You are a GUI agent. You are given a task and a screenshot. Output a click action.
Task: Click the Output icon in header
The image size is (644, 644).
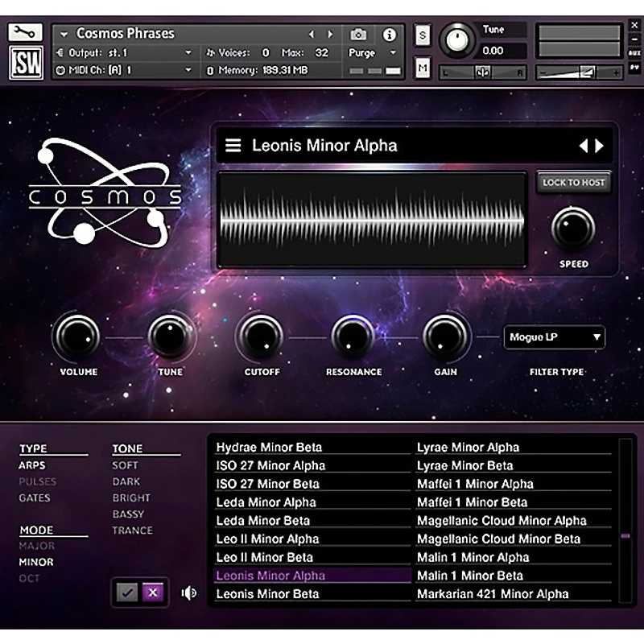(60, 52)
